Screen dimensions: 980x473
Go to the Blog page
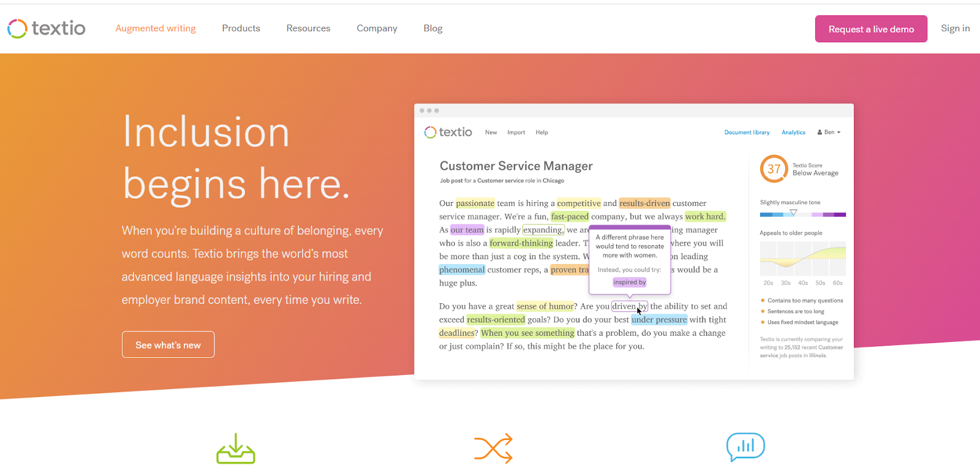pos(433,28)
